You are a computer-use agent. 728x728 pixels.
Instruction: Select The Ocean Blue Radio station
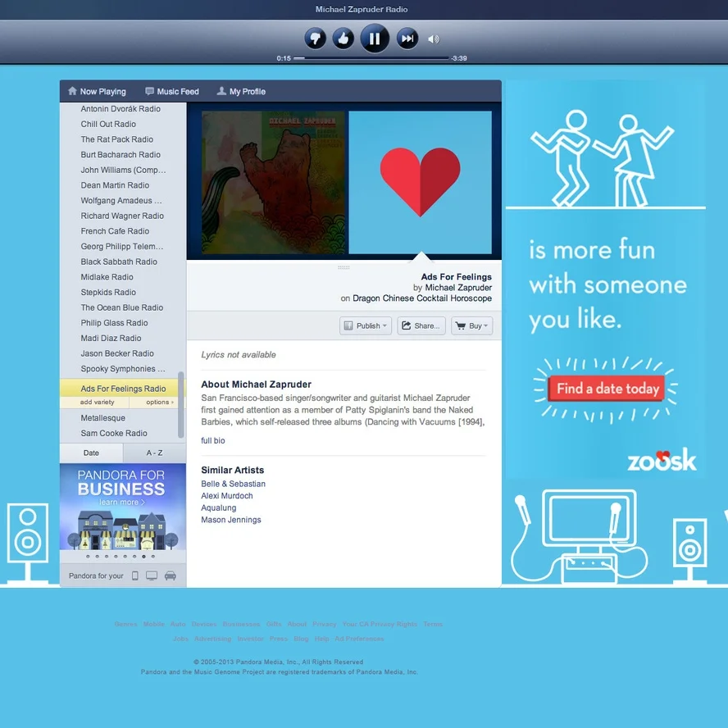coord(122,307)
